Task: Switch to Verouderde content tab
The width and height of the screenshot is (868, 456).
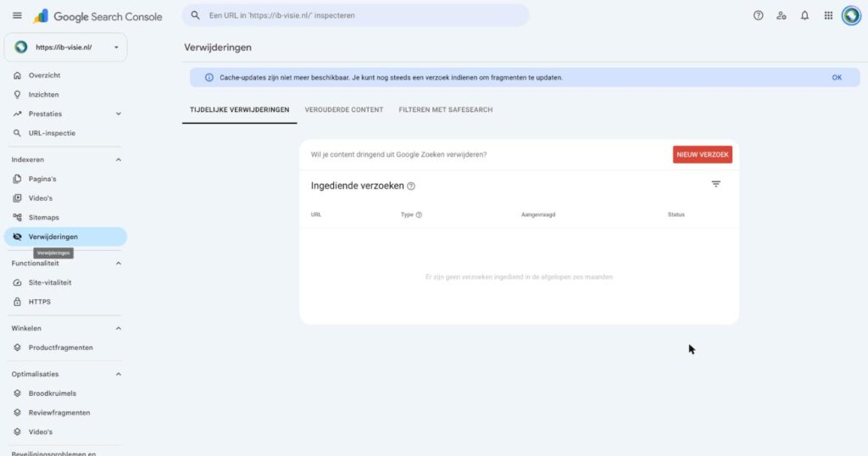Action: [344, 109]
